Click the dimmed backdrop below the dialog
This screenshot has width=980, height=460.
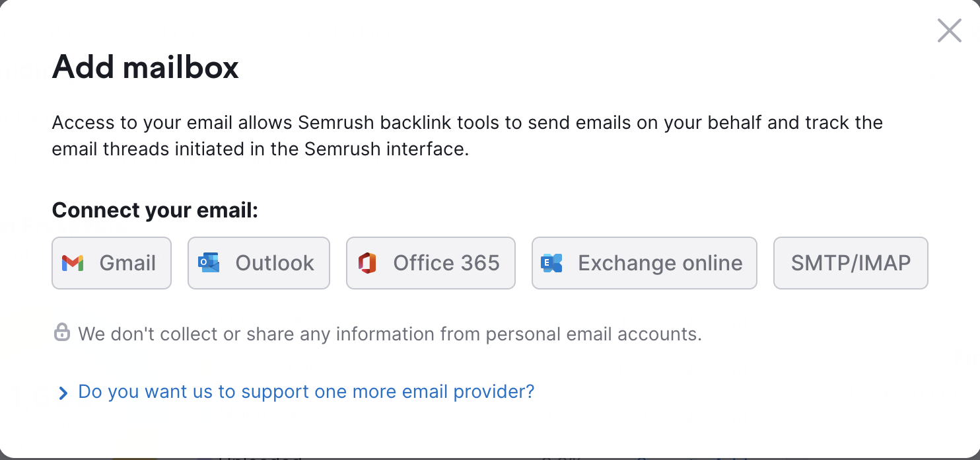(490, 457)
